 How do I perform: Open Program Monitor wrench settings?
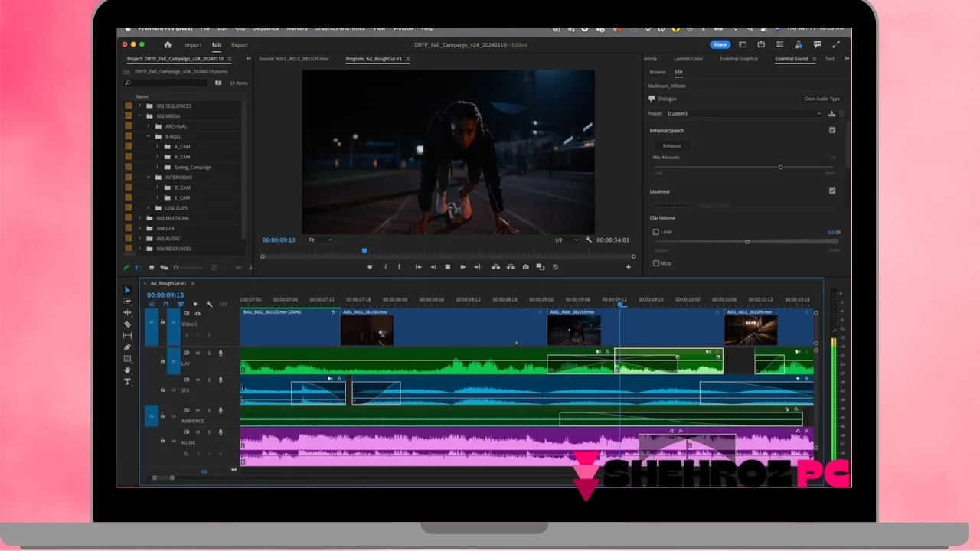(589, 240)
